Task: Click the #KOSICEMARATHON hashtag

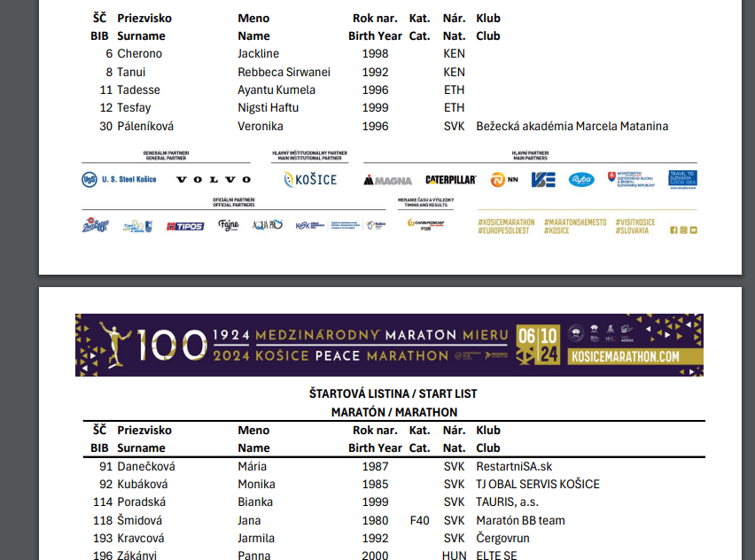Action: click(506, 222)
